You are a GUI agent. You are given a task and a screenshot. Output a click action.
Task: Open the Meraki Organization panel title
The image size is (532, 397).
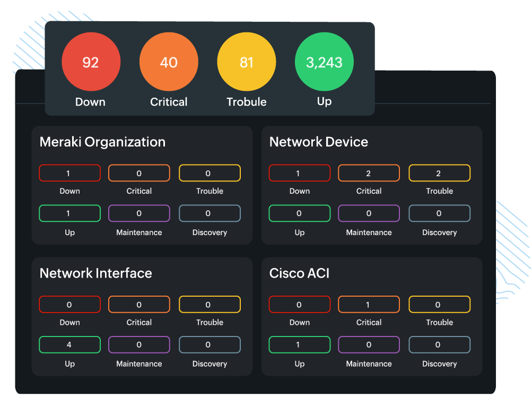pos(102,142)
